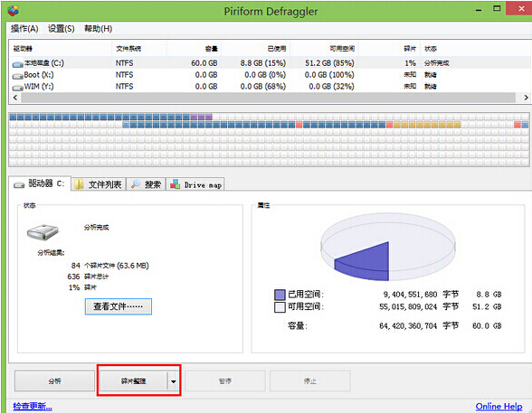
Task: Click the 64,420,360,704 capacity value
Action: coord(408,325)
